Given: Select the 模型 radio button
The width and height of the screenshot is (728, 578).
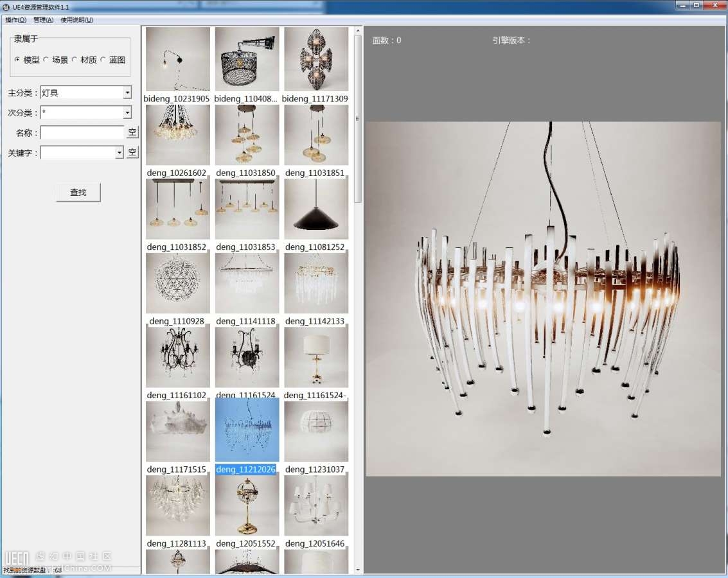Looking at the screenshot, I should tap(17, 59).
